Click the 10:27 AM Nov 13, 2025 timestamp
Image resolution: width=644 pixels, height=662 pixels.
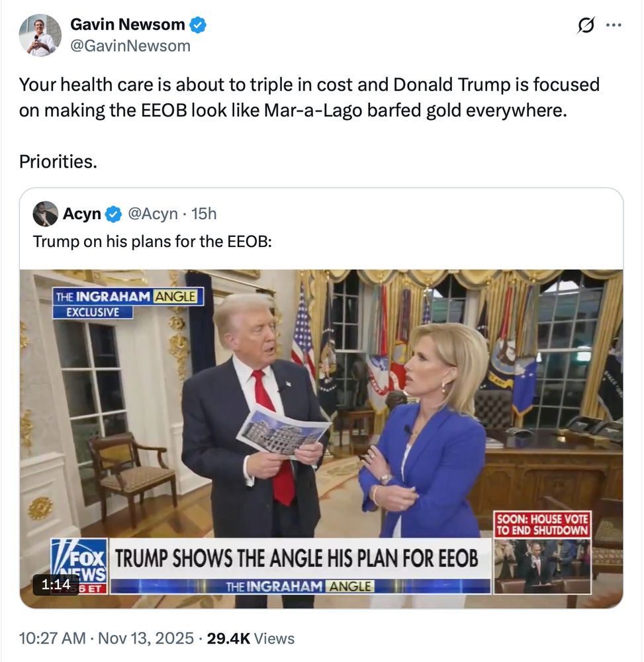pyautogui.click(x=107, y=638)
